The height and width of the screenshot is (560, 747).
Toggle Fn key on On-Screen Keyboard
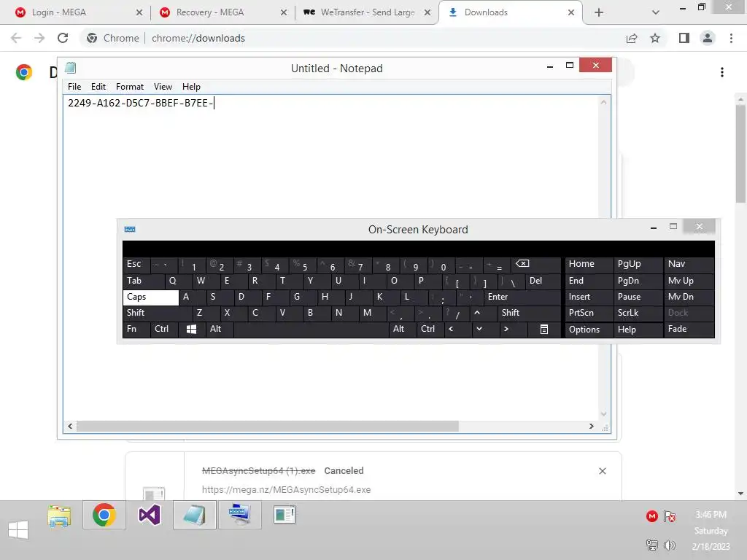(136, 329)
